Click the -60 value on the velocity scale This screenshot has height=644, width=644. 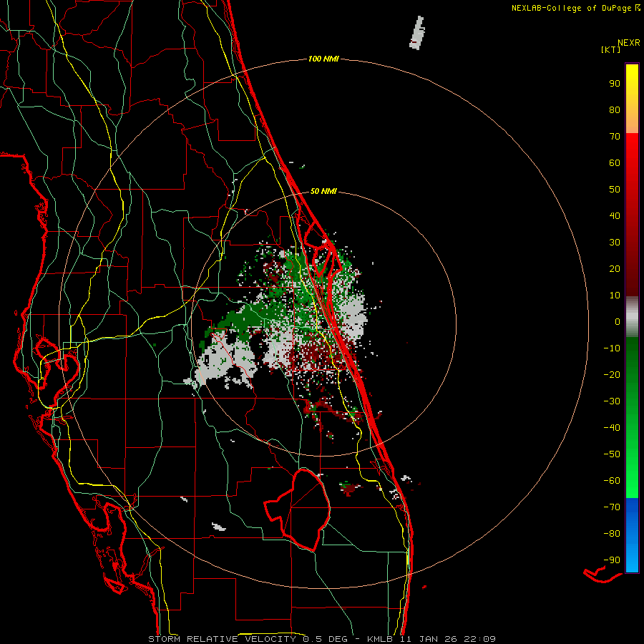612,481
